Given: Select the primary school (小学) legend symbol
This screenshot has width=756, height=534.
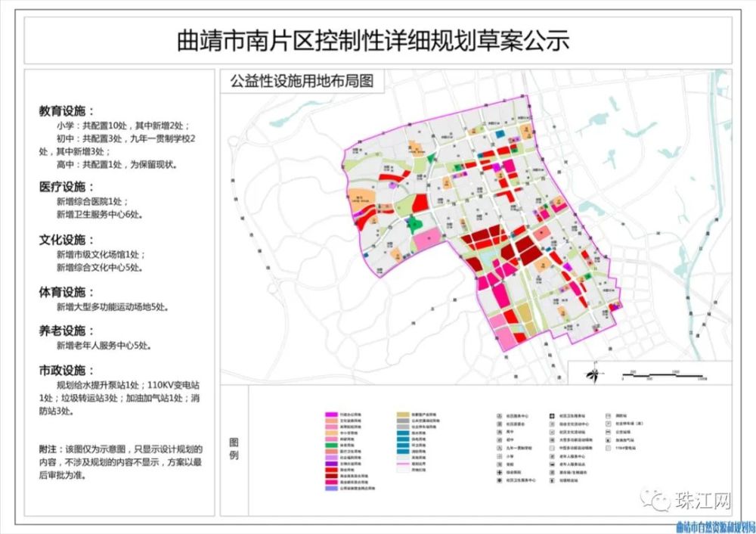Looking at the screenshot, I should 500,456.
